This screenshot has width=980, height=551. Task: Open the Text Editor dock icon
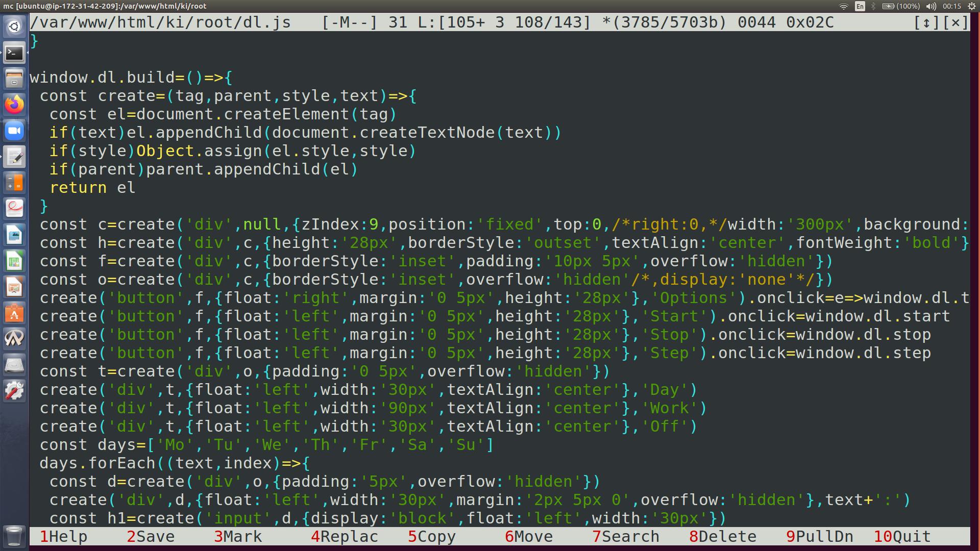coord(14,157)
